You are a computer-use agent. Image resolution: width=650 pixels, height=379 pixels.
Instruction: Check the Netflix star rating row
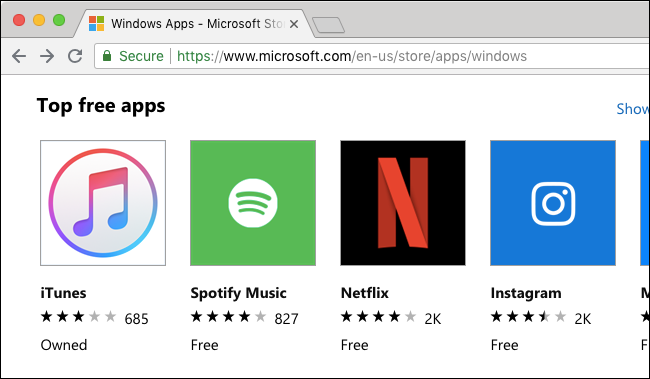[x=391, y=318]
